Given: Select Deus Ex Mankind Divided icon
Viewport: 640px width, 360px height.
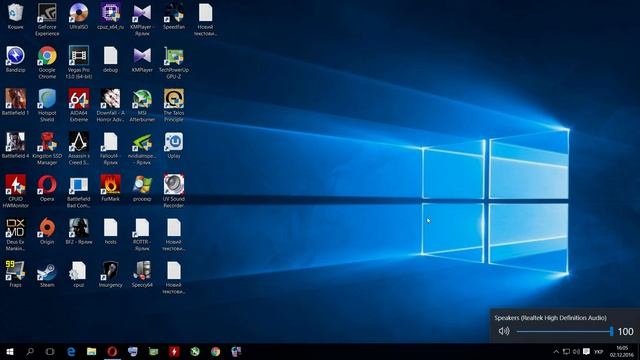Looking at the screenshot, I should (16, 234).
